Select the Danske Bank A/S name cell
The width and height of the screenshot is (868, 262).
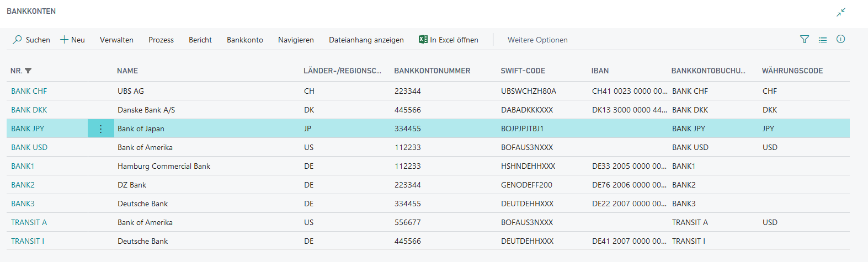point(146,110)
